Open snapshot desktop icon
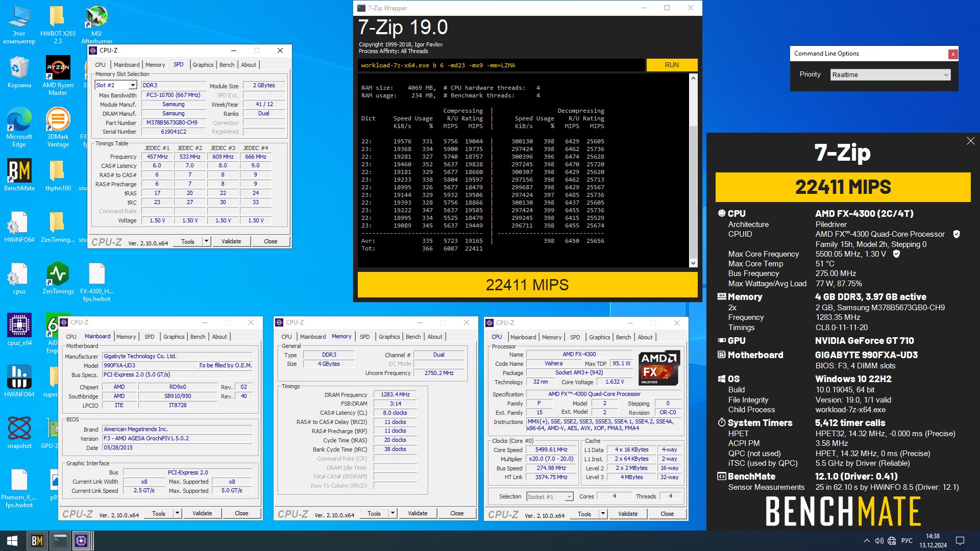 (x=19, y=433)
